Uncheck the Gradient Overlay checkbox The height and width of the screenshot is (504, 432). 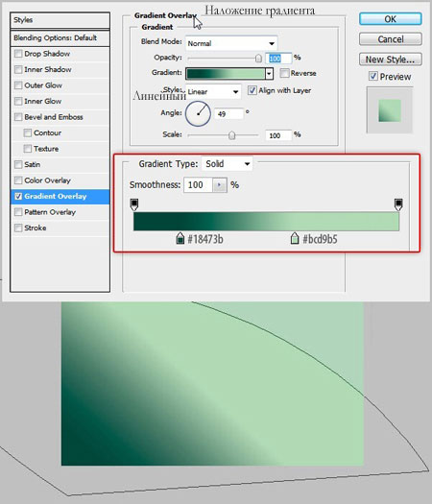pos(18,196)
